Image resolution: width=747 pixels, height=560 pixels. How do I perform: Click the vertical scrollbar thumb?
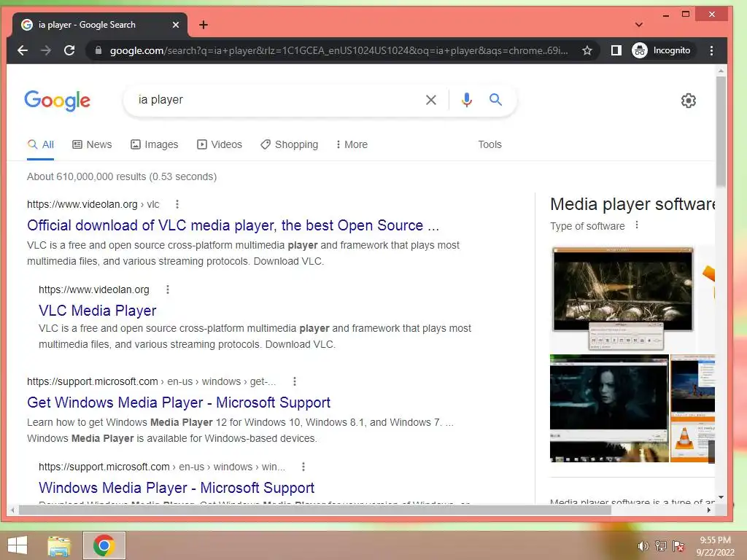(721, 131)
